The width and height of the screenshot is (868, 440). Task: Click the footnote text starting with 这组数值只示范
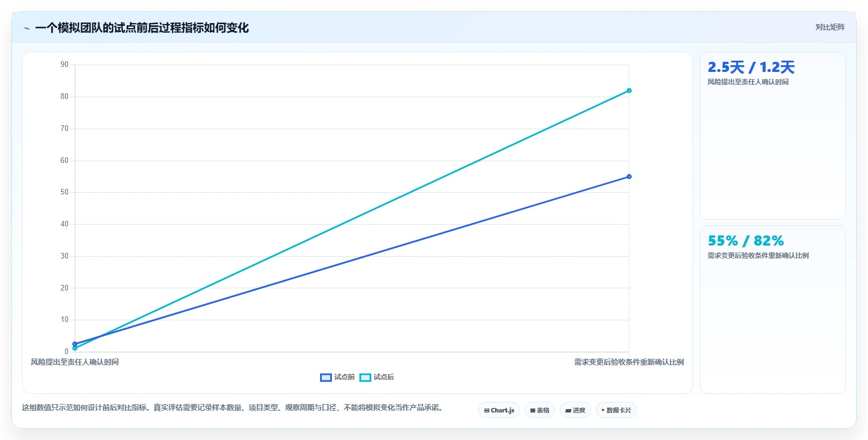232,408
